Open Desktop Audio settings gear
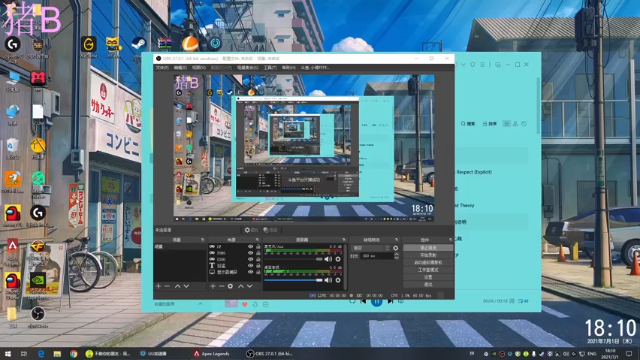640x360 pixels. [338, 280]
